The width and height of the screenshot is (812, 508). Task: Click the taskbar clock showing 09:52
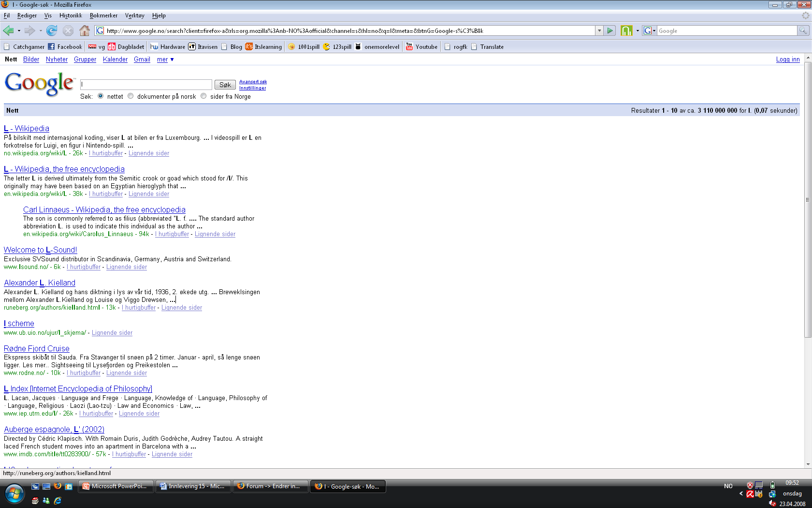pyautogui.click(x=792, y=483)
